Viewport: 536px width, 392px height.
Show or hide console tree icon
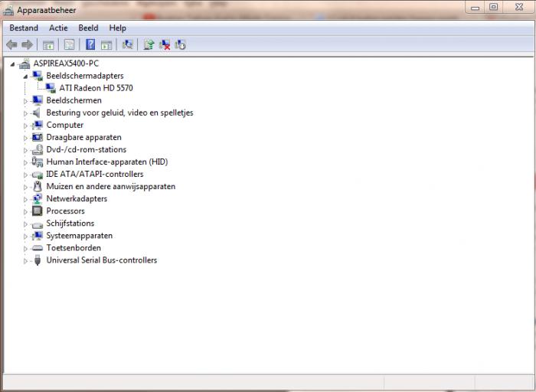click(48, 44)
